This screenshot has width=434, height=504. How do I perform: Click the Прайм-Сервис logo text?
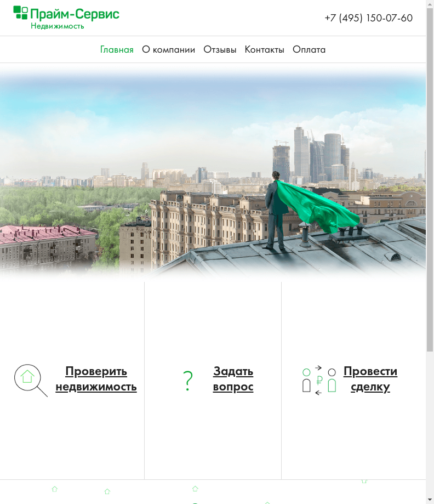click(x=75, y=14)
